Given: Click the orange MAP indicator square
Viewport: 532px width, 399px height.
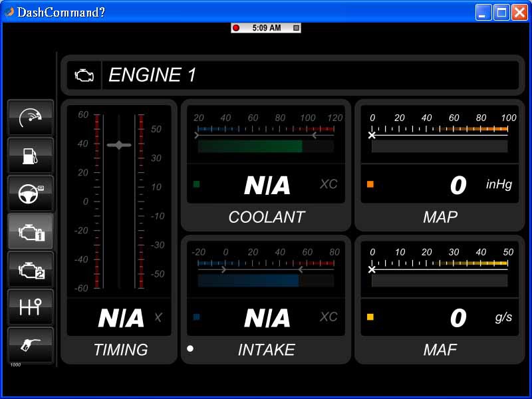Looking at the screenshot, I should (x=370, y=184).
